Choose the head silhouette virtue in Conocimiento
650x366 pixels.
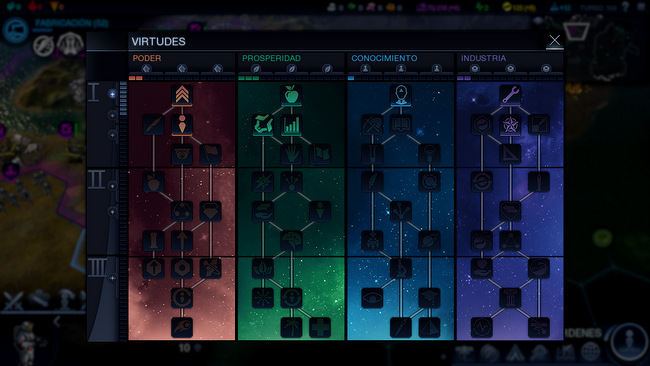(x=400, y=95)
